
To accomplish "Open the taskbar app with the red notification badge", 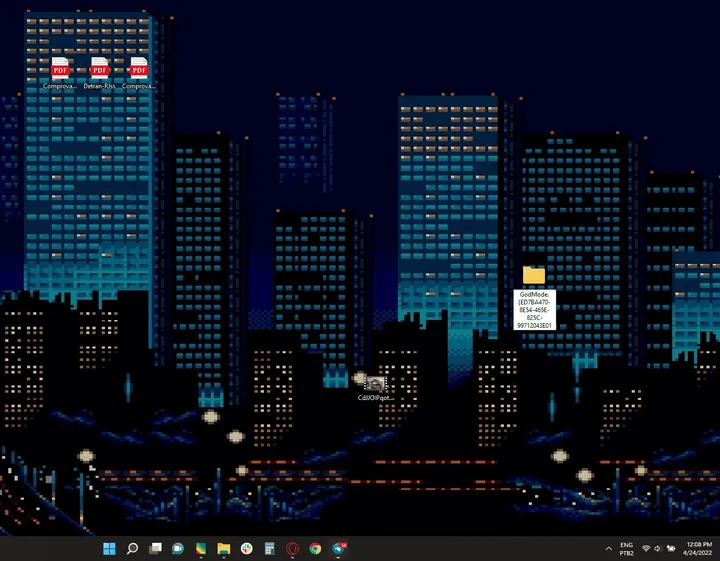I will (x=340, y=549).
